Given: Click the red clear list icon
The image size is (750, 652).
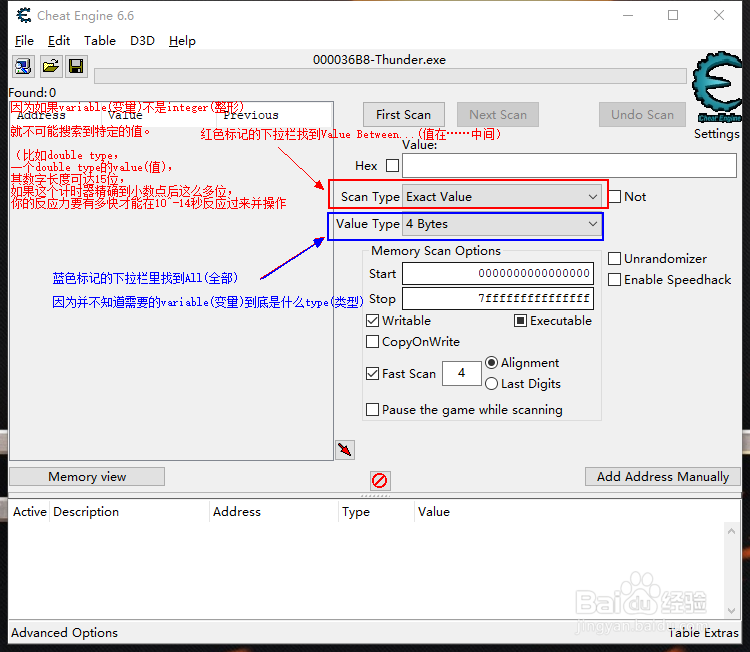Looking at the screenshot, I should pyautogui.click(x=380, y=480).
